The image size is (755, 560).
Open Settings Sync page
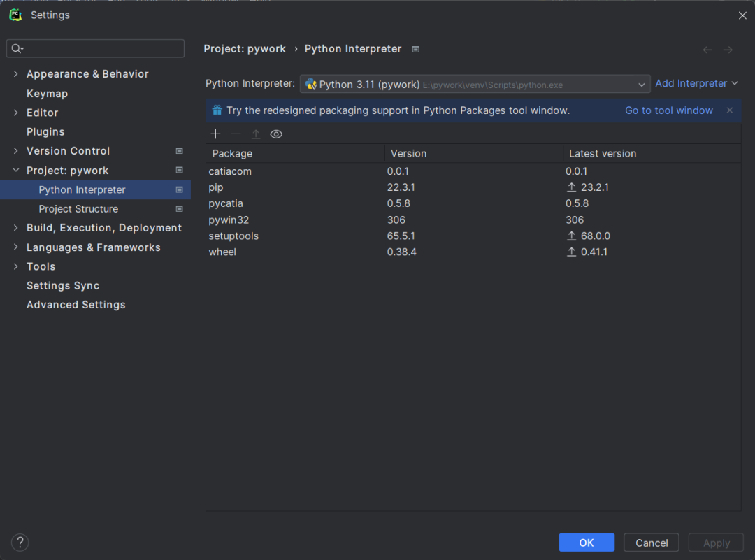63,285
